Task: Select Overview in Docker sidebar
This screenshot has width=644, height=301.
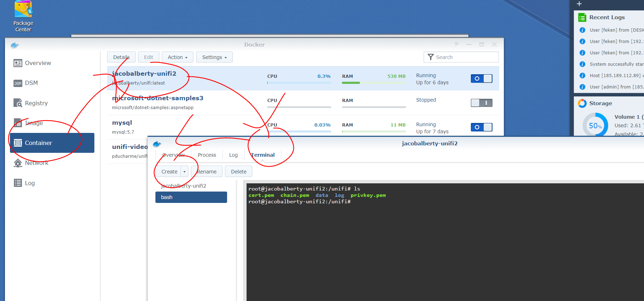Action: tap(52, 63)
